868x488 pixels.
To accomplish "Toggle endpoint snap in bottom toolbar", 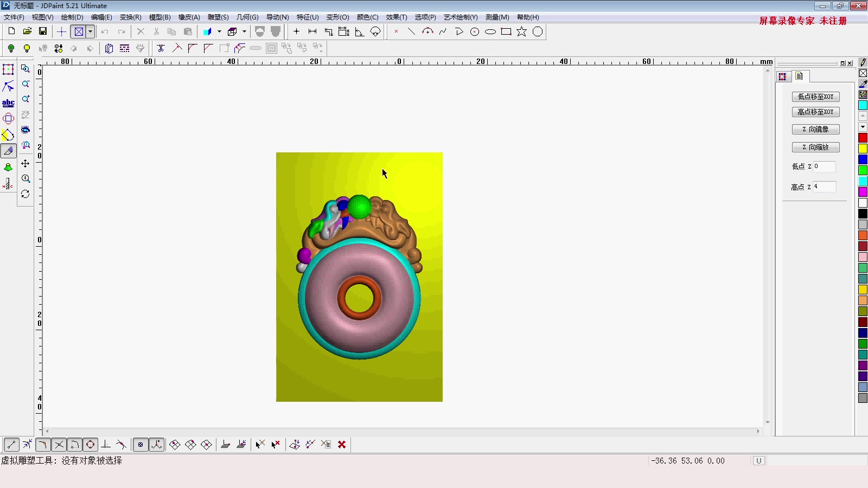I will click(x=11, y=445).
